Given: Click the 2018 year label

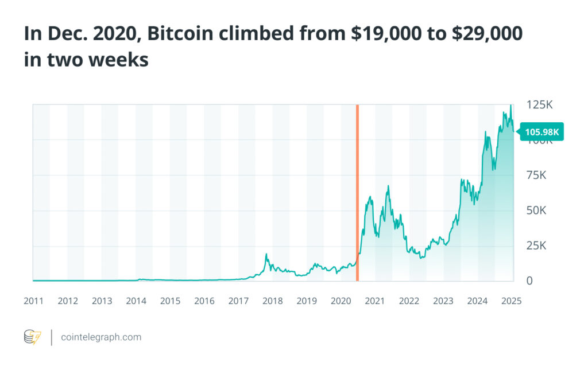Looking at the screenshot, I should pos(273,301).
